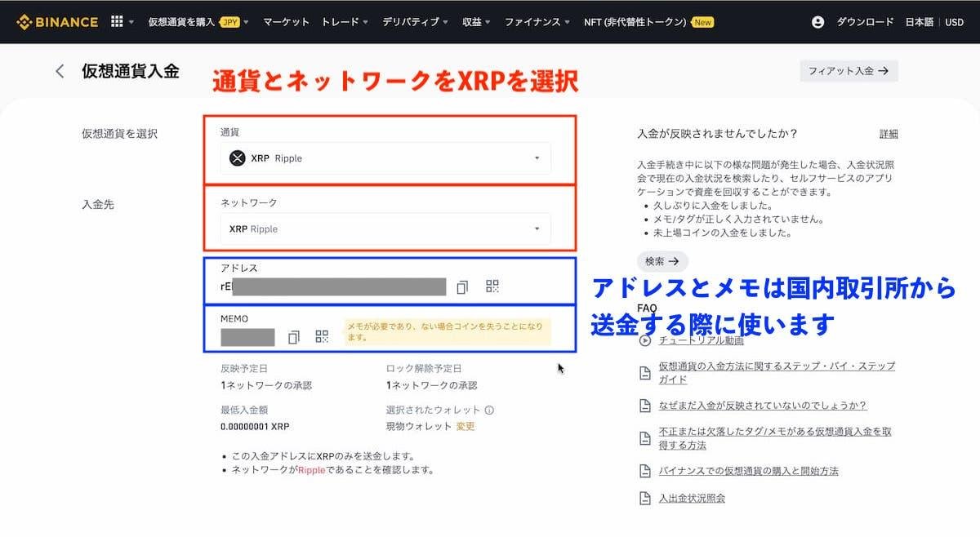Image resolution: width=980 pixels, height=537 pixels.
Task: Click the dropdown arrow beside the apps grid
Action: tap(131, 23)
